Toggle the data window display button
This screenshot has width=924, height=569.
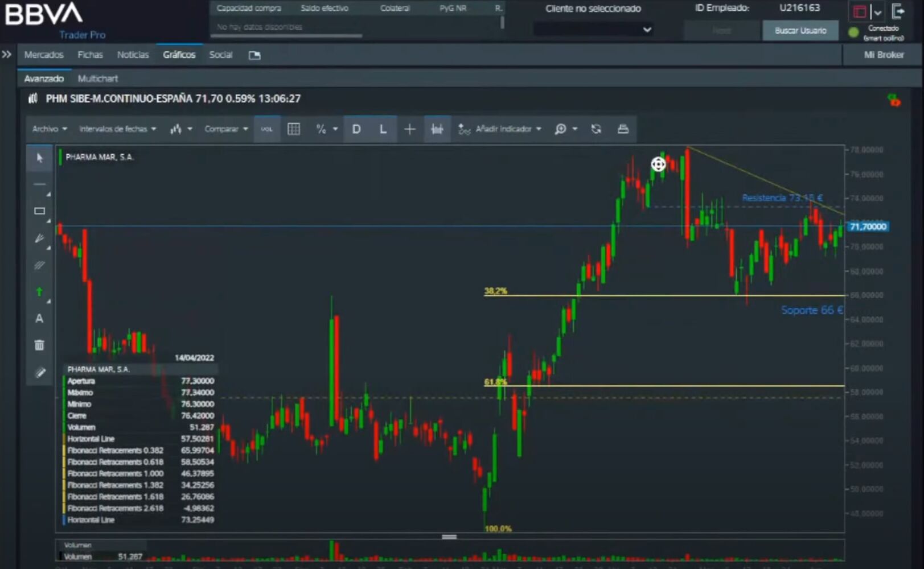[437, 129]
